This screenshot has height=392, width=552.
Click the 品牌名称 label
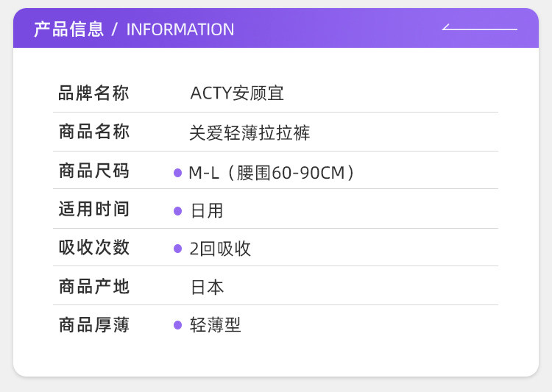click(x=93, y=93)
